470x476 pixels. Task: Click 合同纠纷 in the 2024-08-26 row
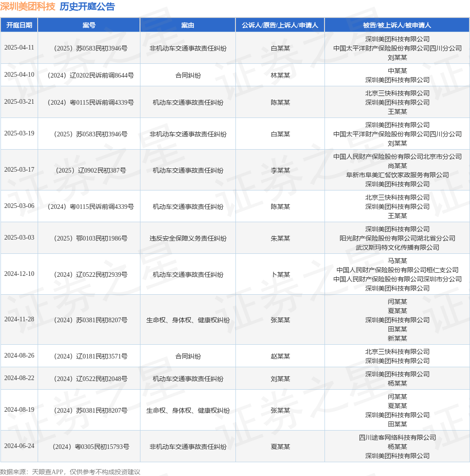click(188, 356)
